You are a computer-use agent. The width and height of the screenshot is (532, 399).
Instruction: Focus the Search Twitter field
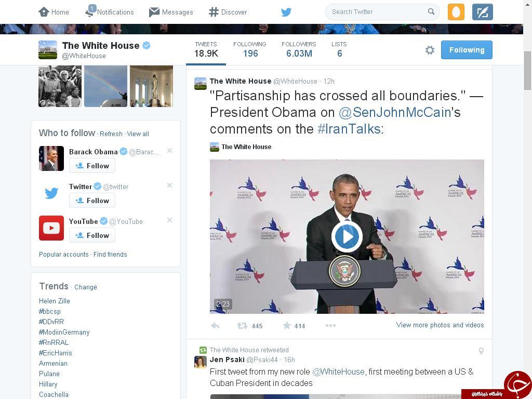(x=382, y=12)
